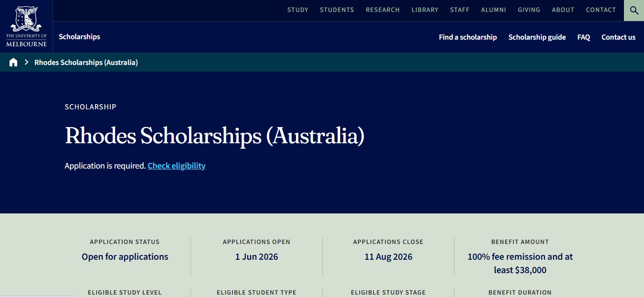Open the Staff menu item
The width and height of the screenshot is (644, 297).
(x=460, y=10)
